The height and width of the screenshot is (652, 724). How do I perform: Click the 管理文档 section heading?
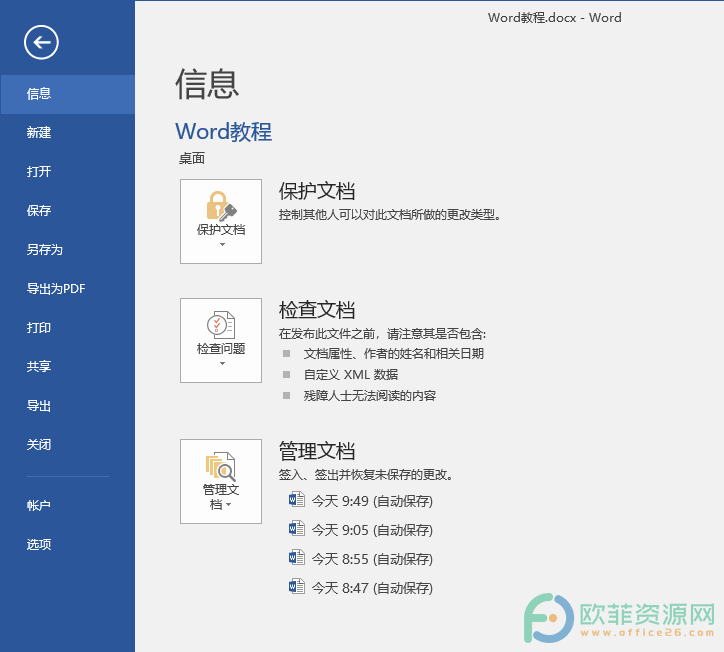[317, 451]
